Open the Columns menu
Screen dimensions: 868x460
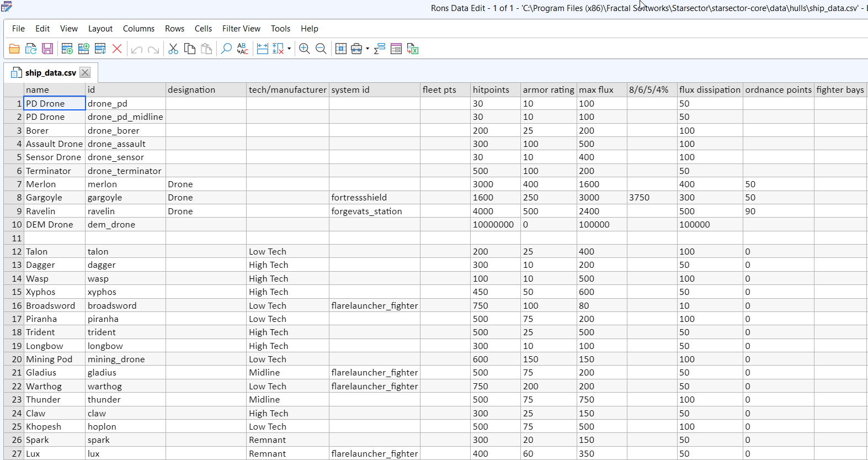[139, 29]
